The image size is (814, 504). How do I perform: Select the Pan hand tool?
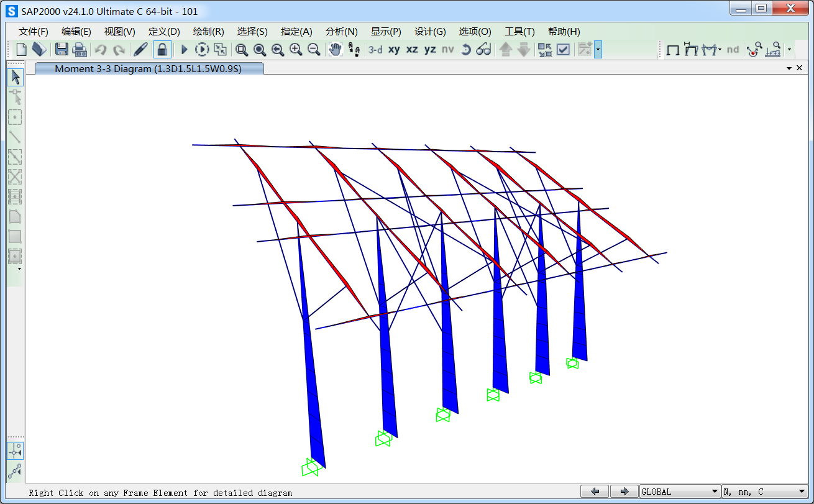[335, 50]
